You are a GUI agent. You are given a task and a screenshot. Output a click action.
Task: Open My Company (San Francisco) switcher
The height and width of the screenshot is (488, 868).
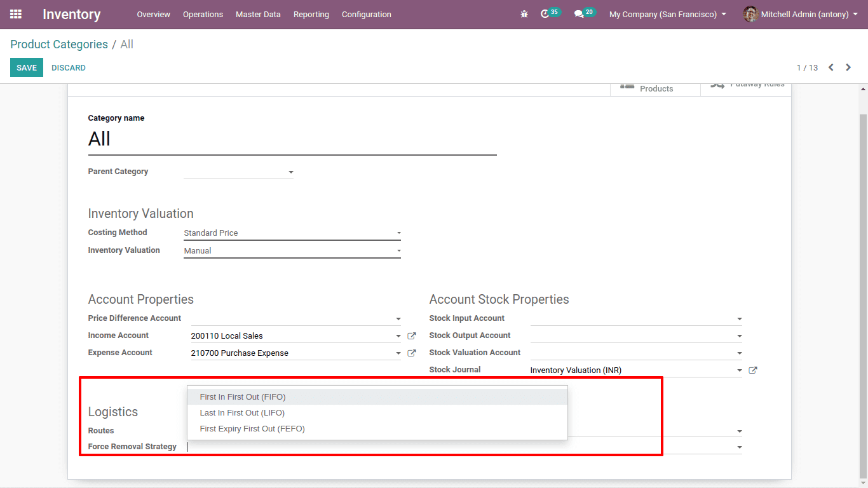(x=668, y=14)
